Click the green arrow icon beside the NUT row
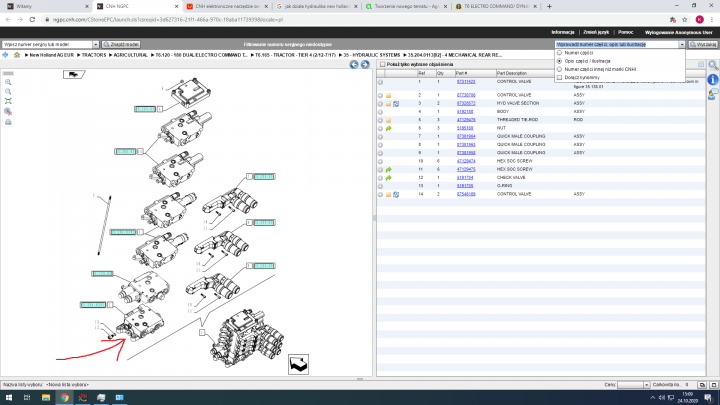The image size is (720, 405). click(x=389, y=128)
